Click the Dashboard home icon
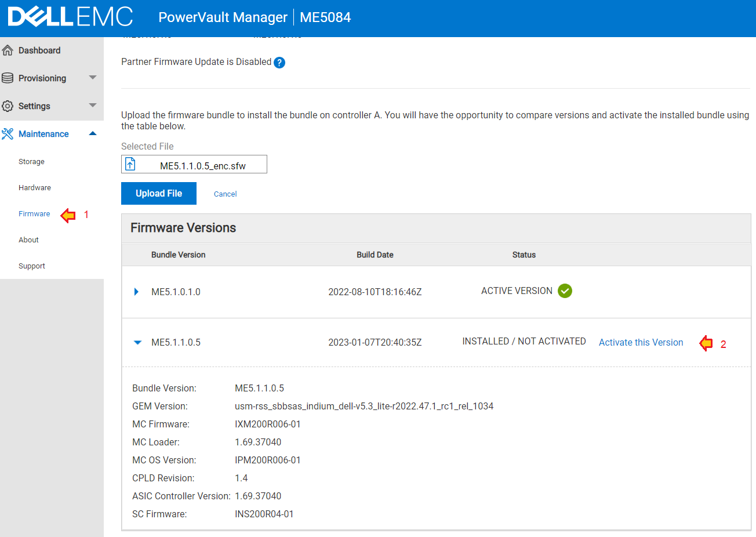This screenshot has height=537, width=756. (8, 50)
